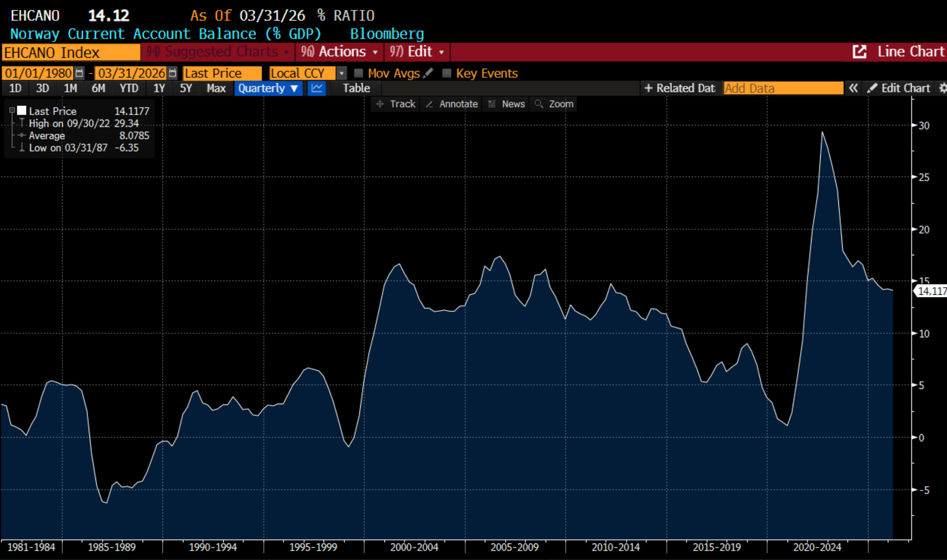Viewport: 947px width, 560px height.
Task: Choose the YTD range tab
Action: 129,88
